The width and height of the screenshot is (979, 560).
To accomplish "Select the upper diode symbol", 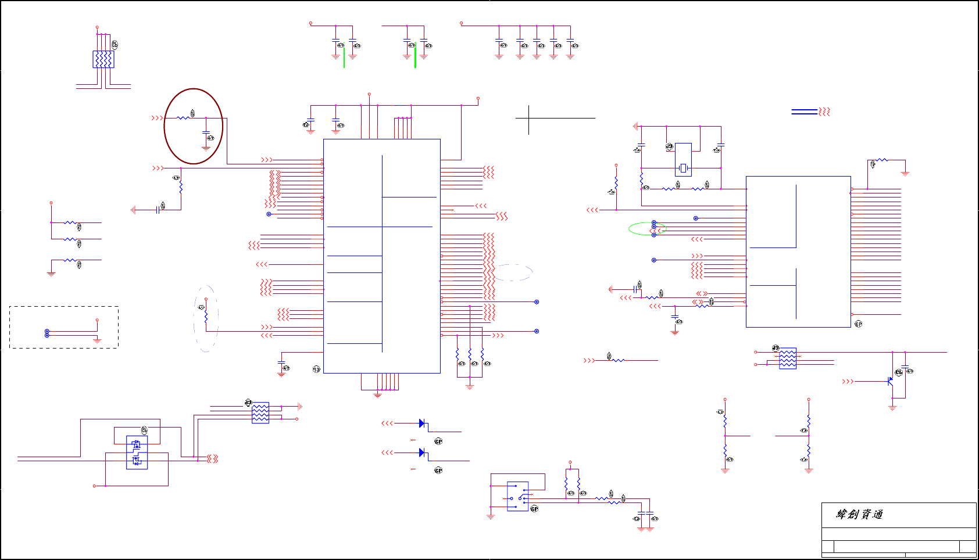I will 422,423.
